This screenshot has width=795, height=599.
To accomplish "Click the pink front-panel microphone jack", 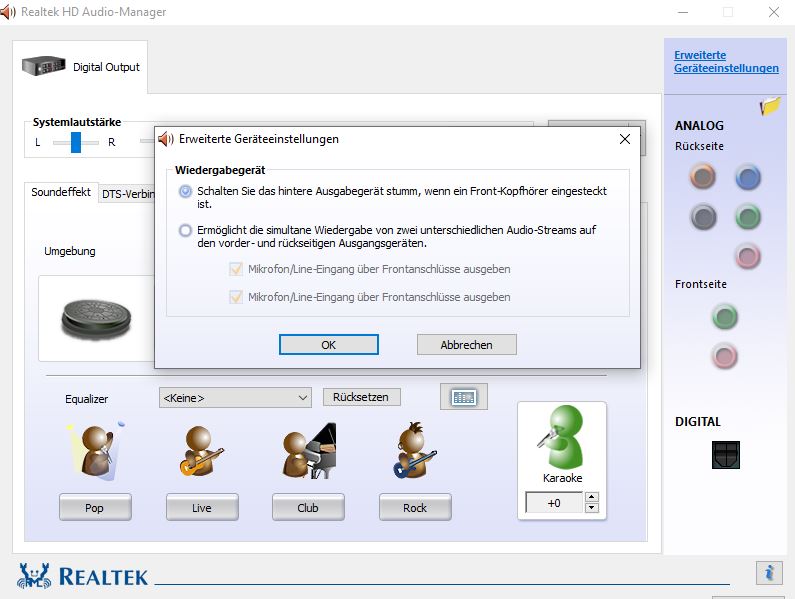I will click(725, 356).
